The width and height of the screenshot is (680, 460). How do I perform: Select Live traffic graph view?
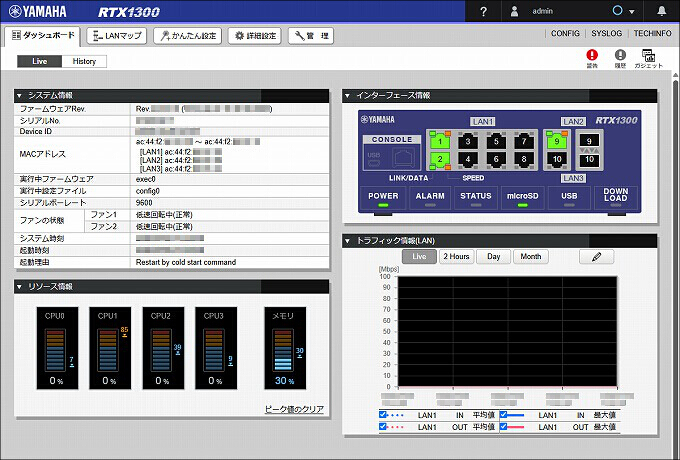[419, 257]
